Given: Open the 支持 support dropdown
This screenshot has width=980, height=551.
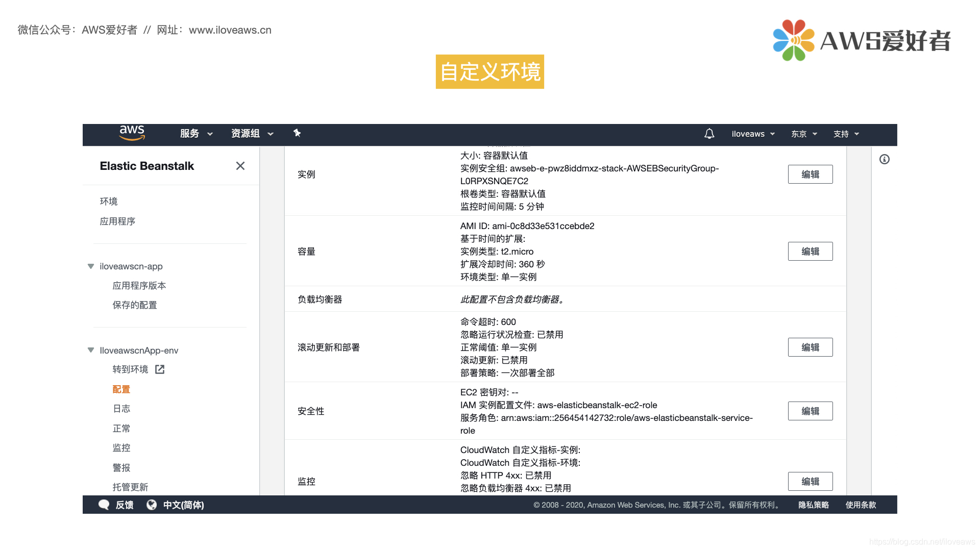Looking at the screenshot, I should click(x=846, y=134).
